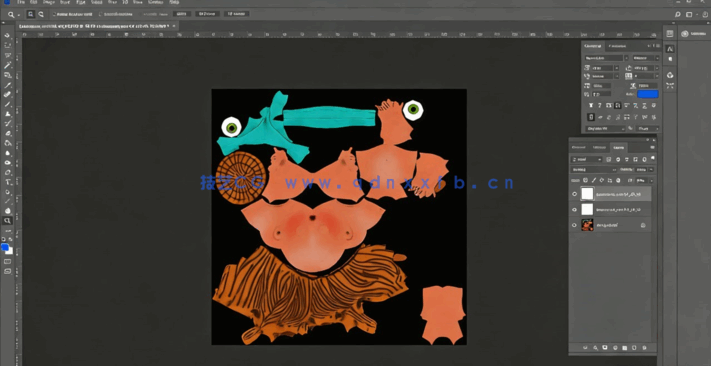Click trash icon in Layers panel

tap(644, 348)
